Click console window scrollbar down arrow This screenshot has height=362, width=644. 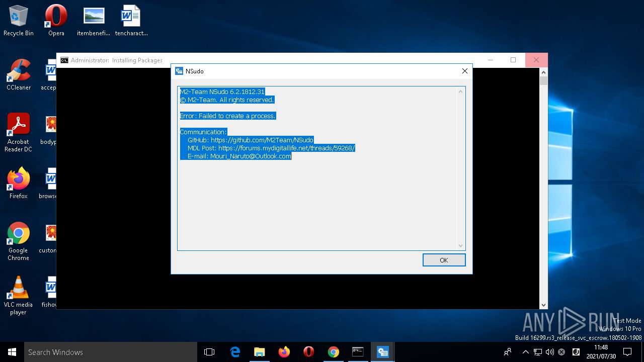tap(543, 305)
